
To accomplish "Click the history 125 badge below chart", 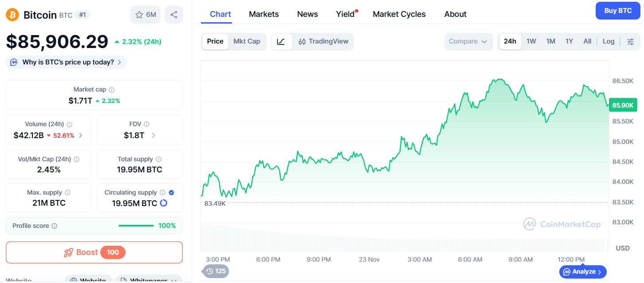I will pos(216,271).
